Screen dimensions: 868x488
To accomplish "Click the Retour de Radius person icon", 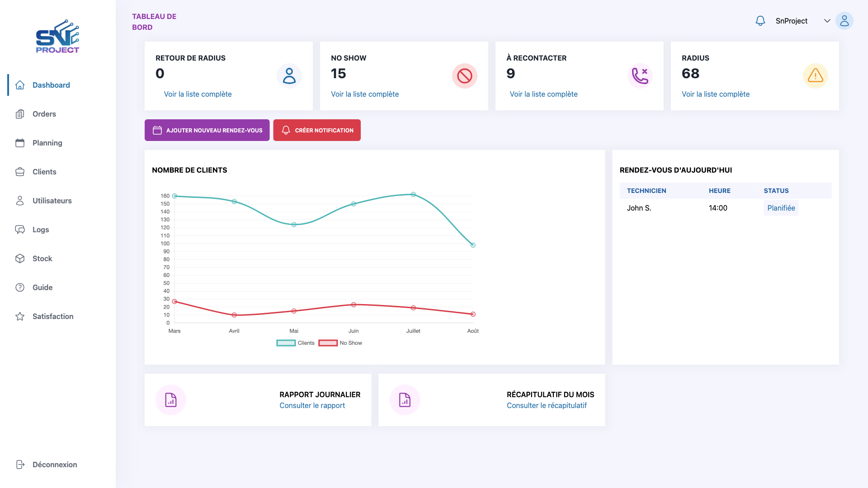I will 289,76.
